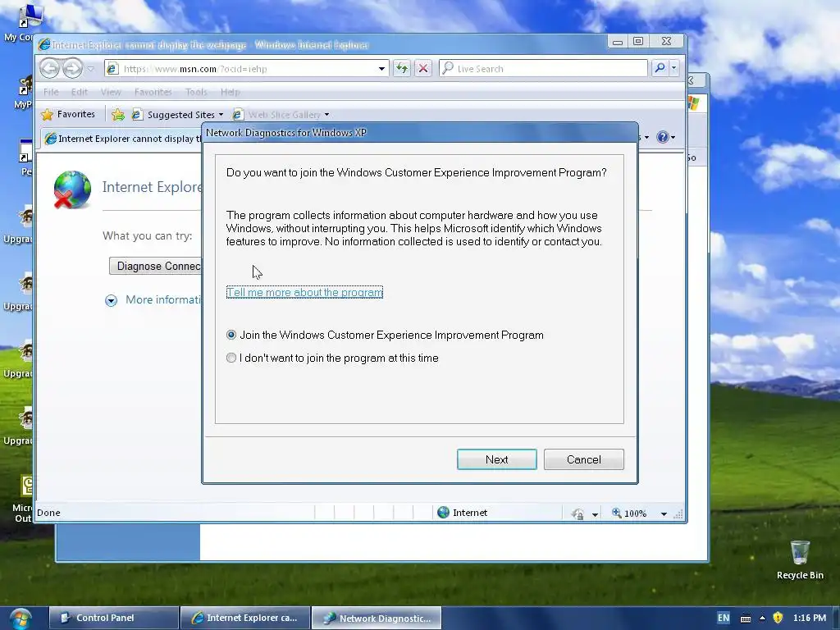Open the address bar URL history dropdown
This screenshot has width=840, height=630.
pyautogui.click(x=381, y=69)
